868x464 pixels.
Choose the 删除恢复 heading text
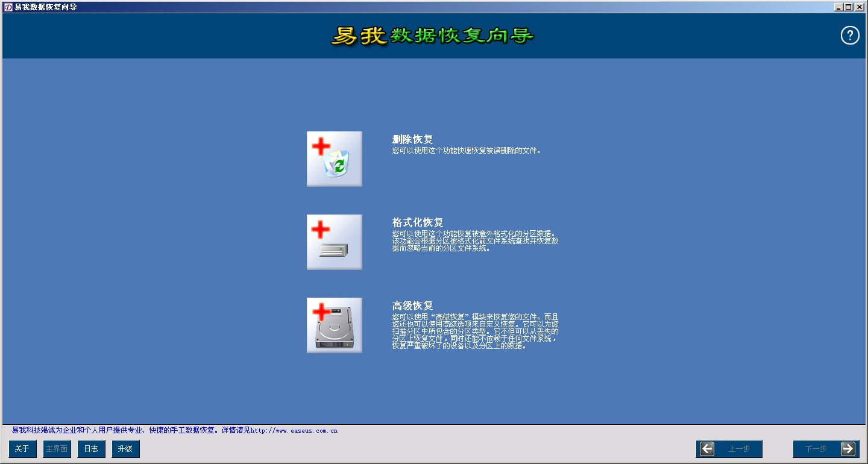[412, 139]
